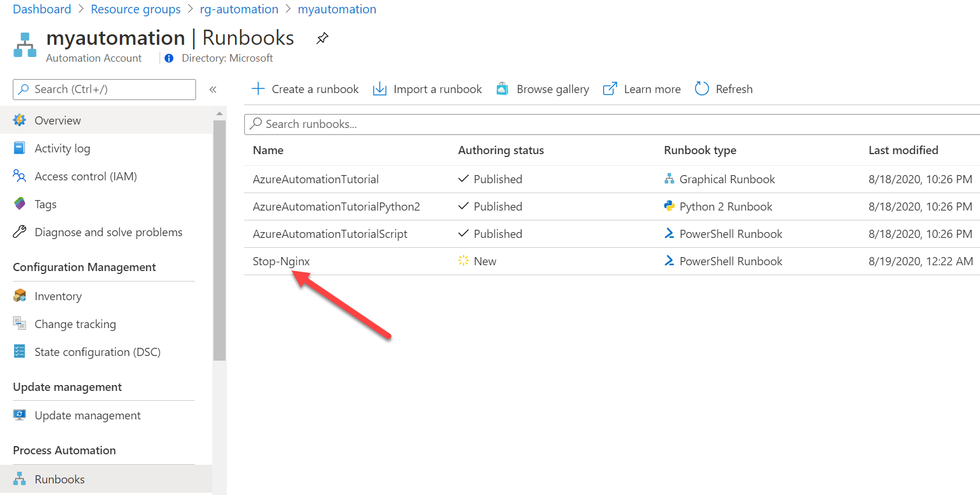Open Change tracking
980x495 pixels.
[x=106, y=324]
